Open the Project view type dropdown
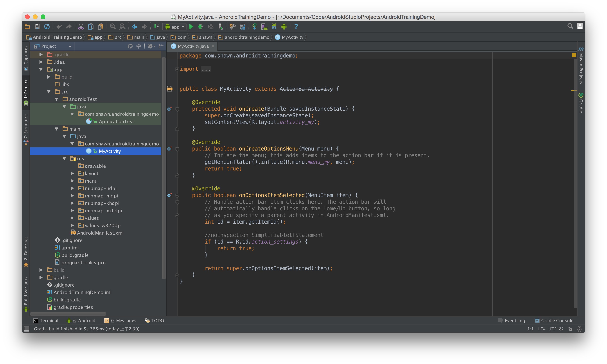 click(x=53, y=46)
